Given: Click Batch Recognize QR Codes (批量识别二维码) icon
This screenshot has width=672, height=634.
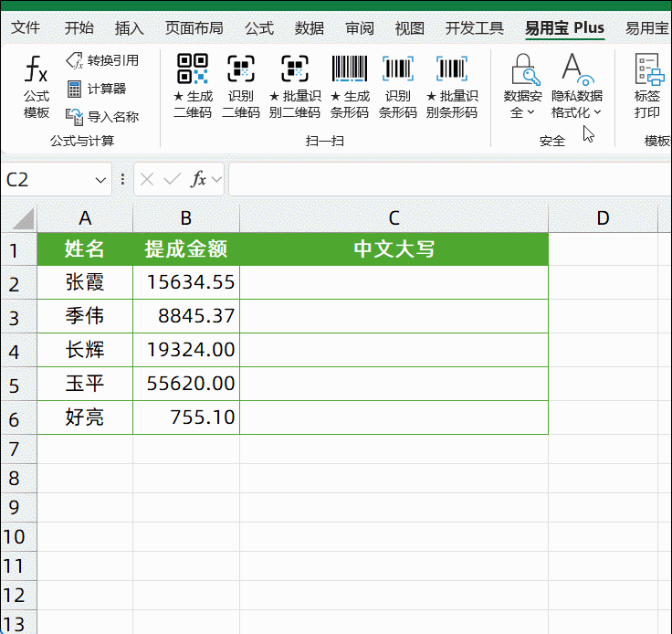Looking at the screenshot, I should tap(294, 86).
